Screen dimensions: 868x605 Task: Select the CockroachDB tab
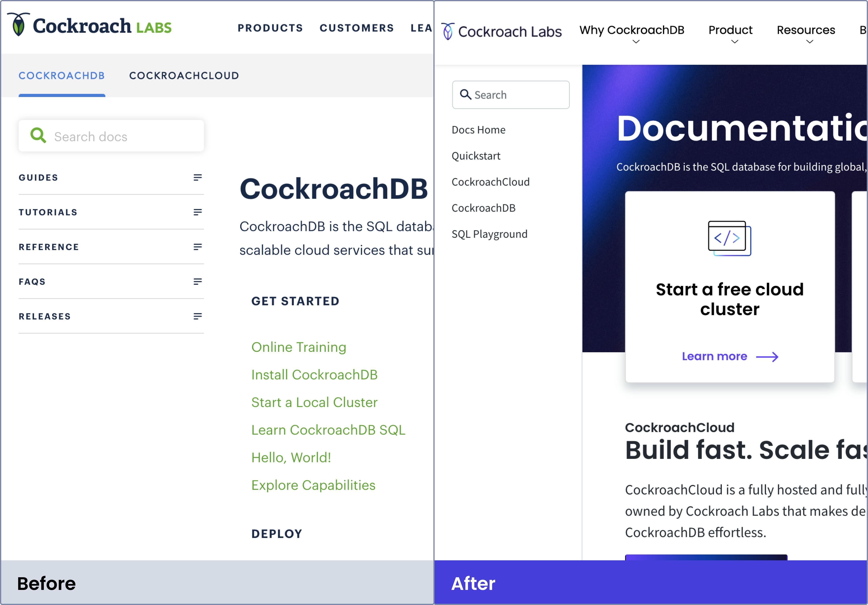pyautogui.click(x=62, y=76)
